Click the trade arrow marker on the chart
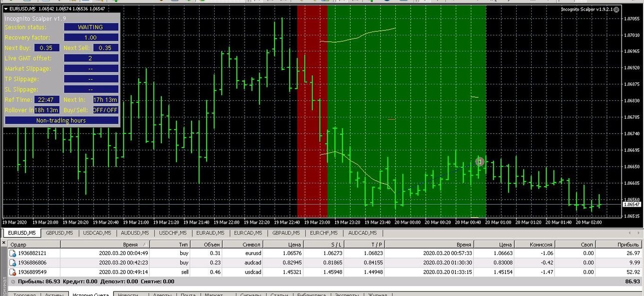This screenshot has width=644, height=296. [479, 162]
